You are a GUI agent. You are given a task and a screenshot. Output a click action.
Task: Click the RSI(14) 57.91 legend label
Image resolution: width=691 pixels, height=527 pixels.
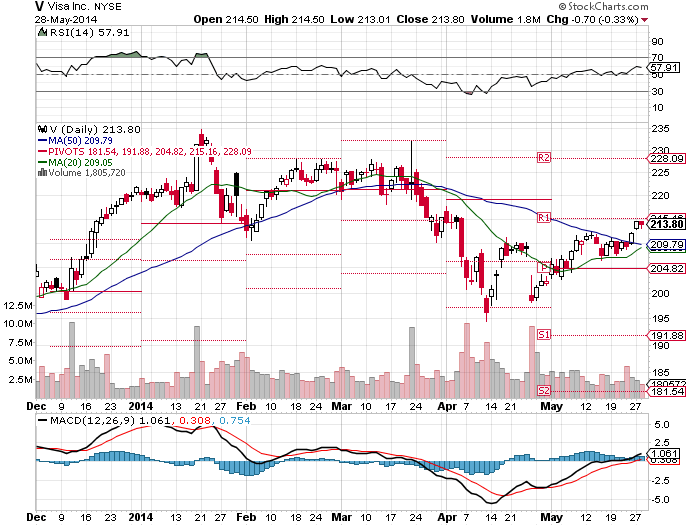tap(89, 32)
